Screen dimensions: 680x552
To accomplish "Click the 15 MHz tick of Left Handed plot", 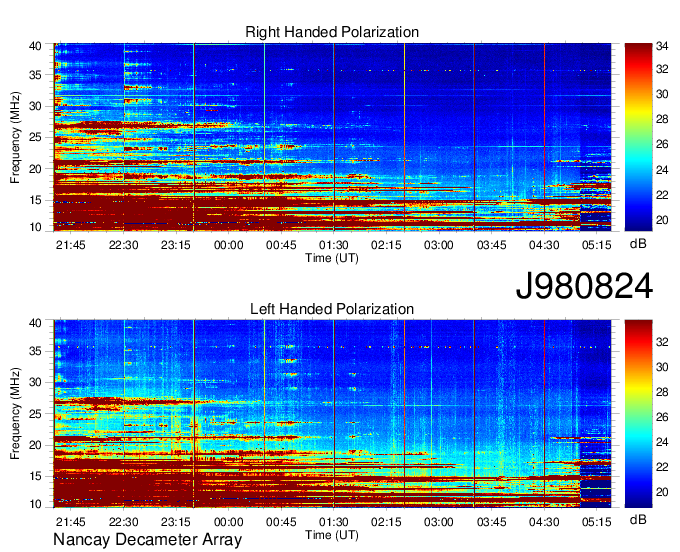I will pyautogui.click(x=35, y=476).
